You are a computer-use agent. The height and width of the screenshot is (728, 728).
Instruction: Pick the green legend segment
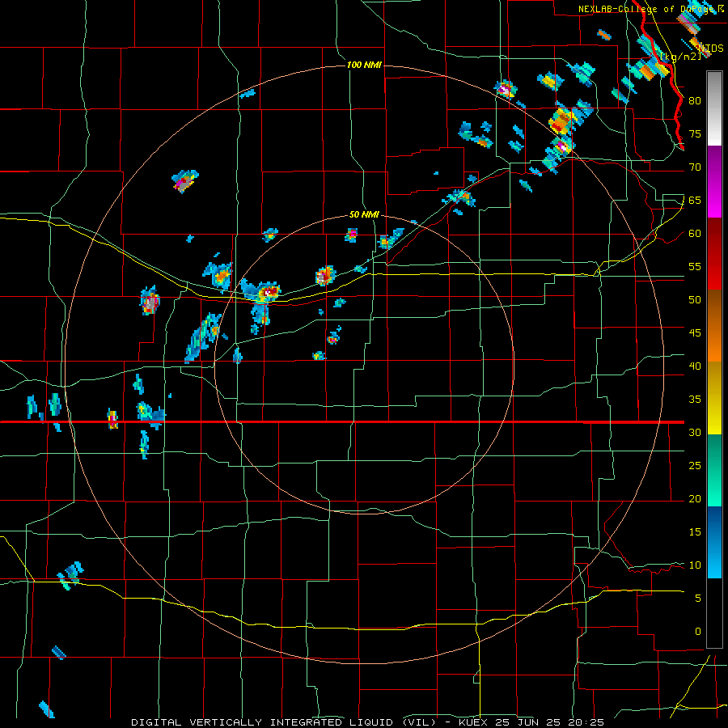714,470
